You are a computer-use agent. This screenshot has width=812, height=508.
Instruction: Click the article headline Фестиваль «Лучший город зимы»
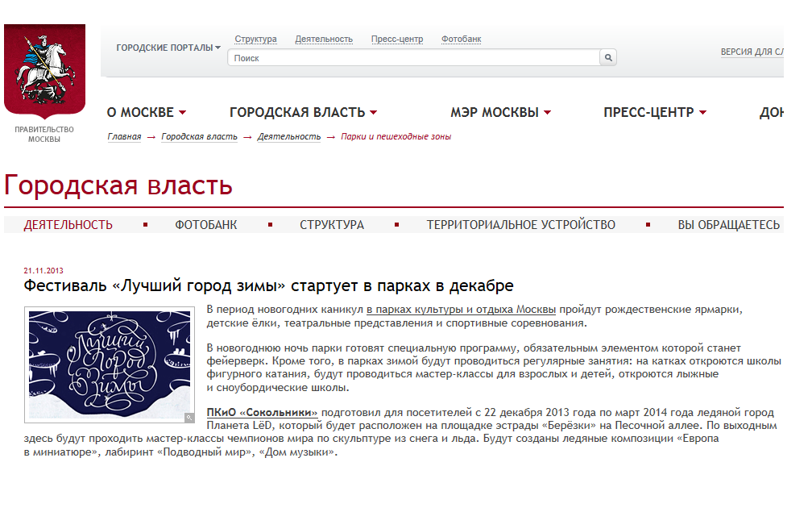point(268,285)
